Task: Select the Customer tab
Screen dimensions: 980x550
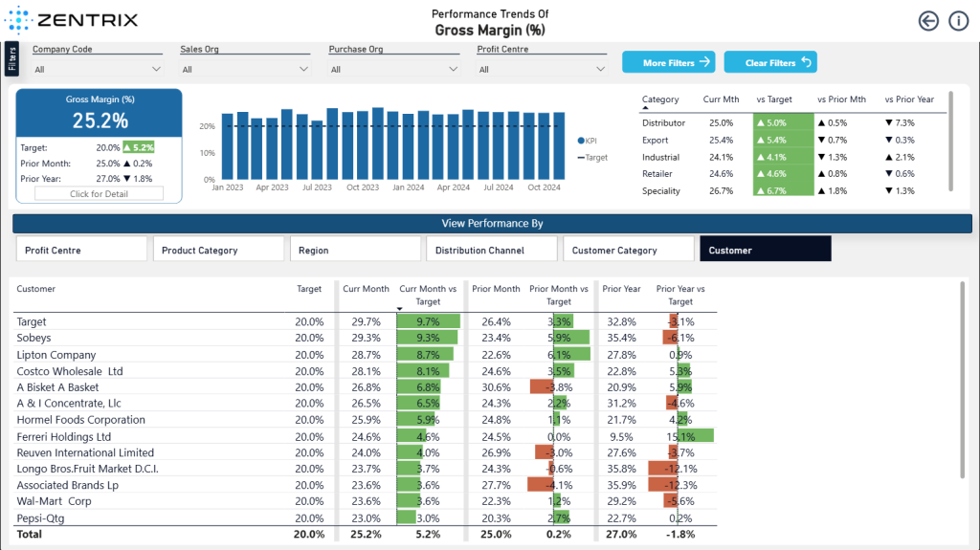Action: 766,250
